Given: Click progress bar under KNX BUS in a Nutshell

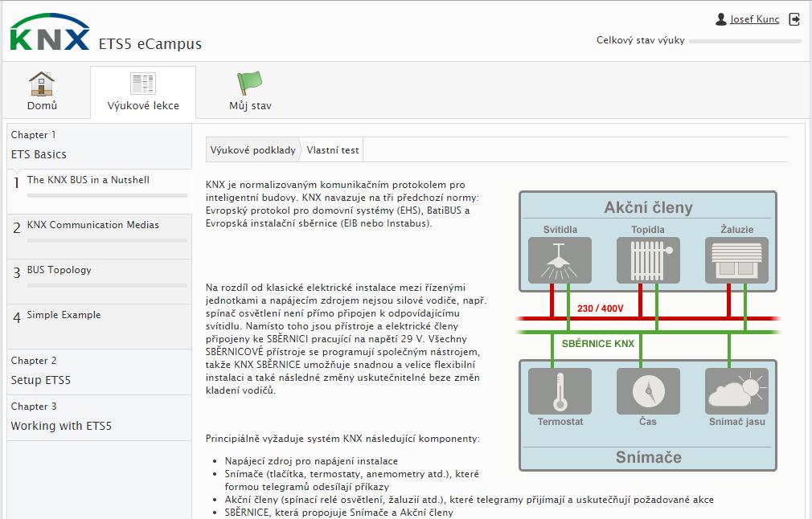Looking at the screenshot, I should click(x=107, y=195).
